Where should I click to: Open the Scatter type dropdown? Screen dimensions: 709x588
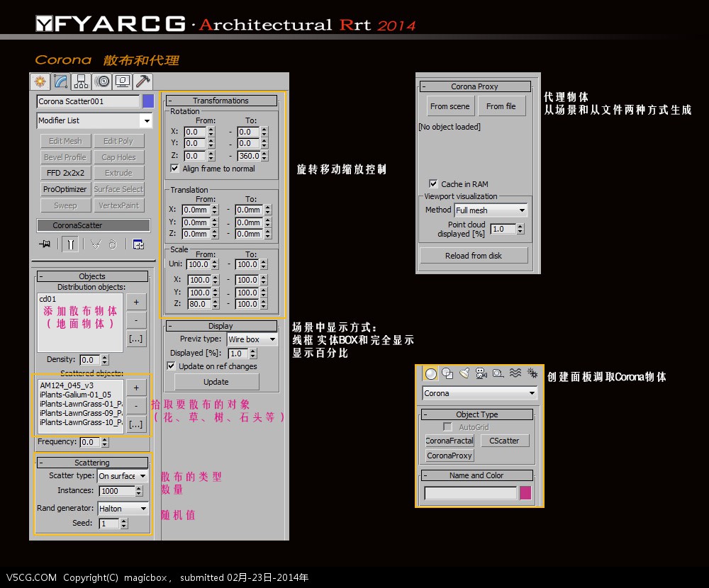tap(123, 476)
